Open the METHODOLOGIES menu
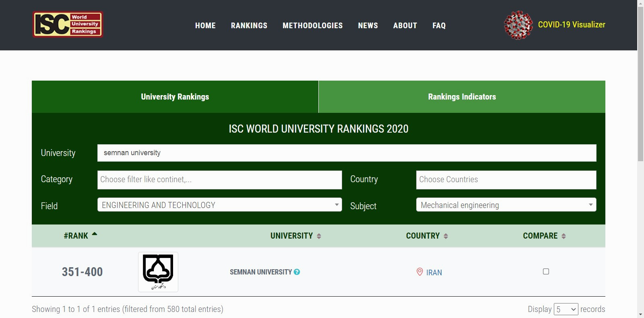Image resolution: width=644 pixels, height=318 pixels. 313,25
